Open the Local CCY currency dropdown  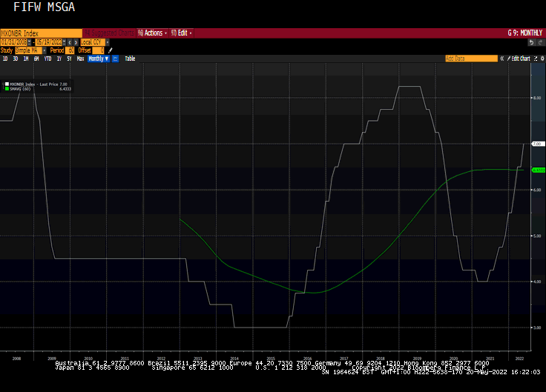pos(92,42)
